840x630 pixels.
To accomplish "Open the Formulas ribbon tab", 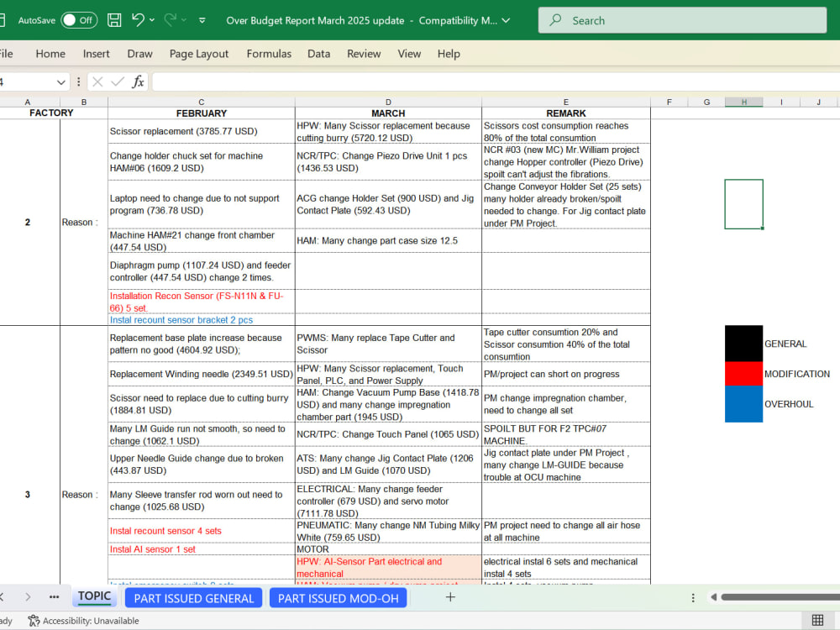I will point(269,54).
